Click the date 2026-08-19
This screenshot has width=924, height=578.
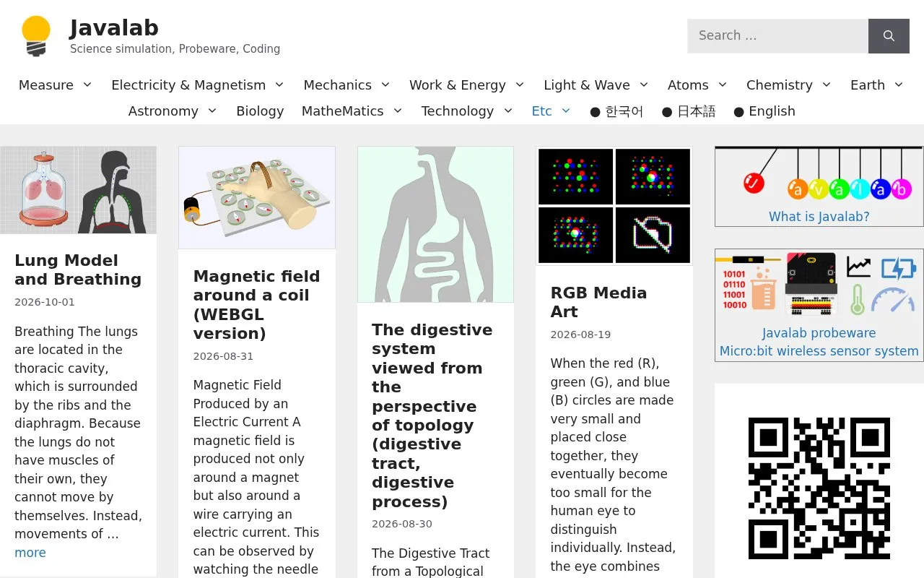[x=580, y=335]
